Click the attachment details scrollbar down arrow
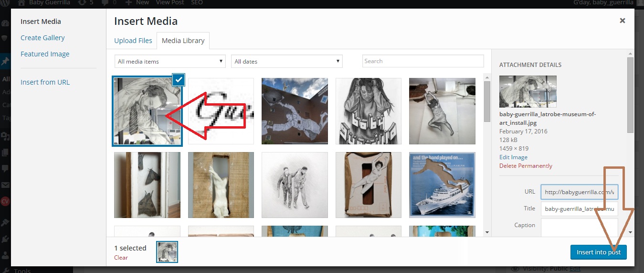The image size is (644, 273). point(631,232)
